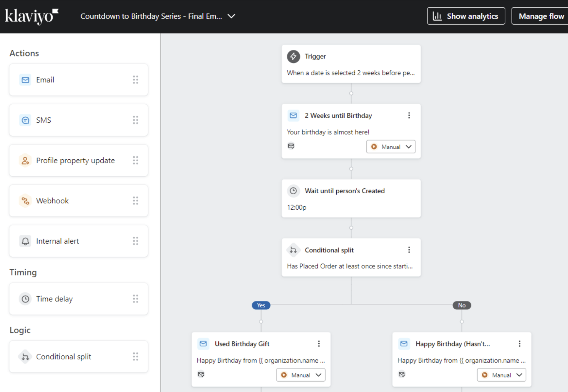This screenshot has width=568, height=392.
Task: Click Show analytics button
Action: (466, 16)
